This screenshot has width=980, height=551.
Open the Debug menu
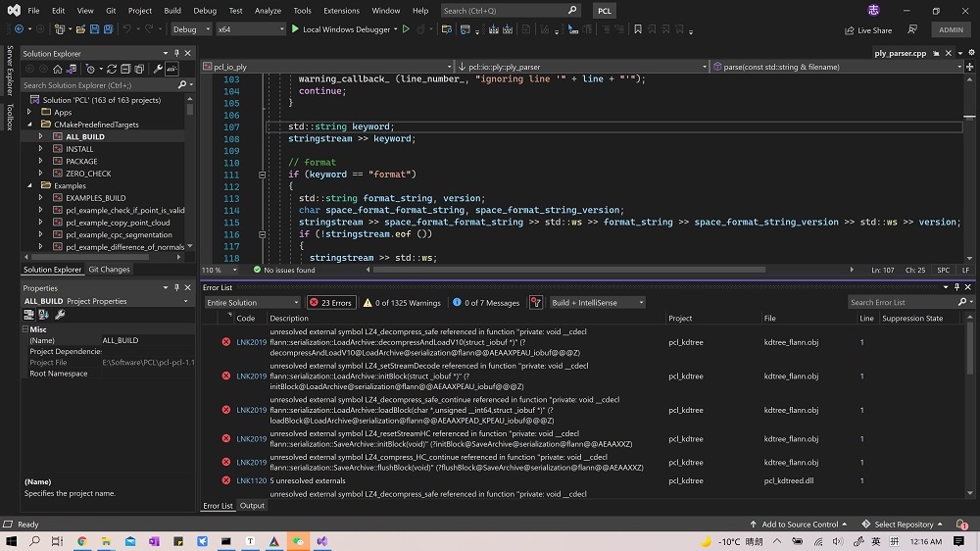(205, 11)
